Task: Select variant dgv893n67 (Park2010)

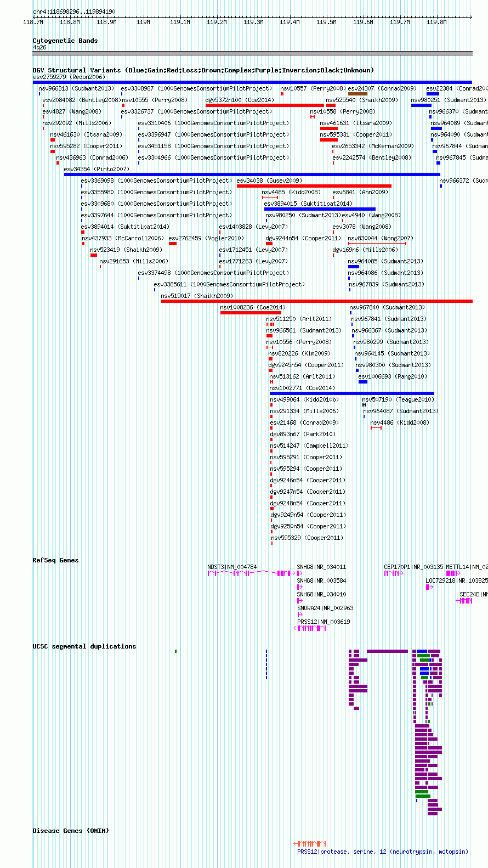Action: [x=302, y=434]
